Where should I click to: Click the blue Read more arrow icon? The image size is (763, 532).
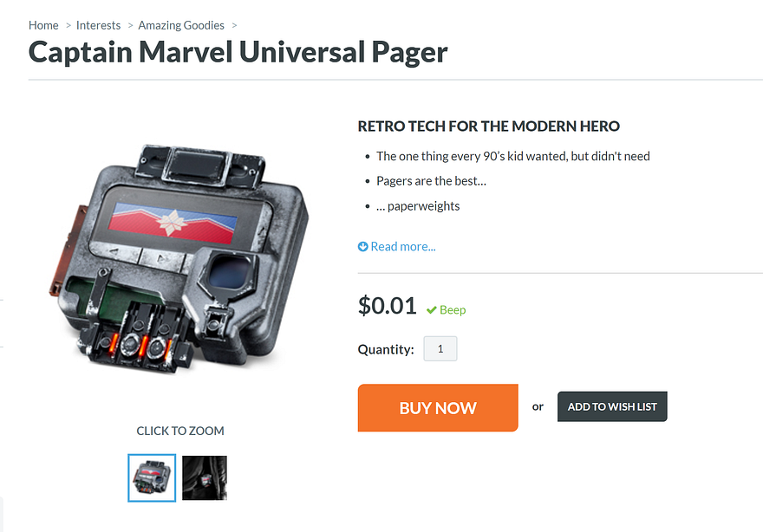(362, 247)
